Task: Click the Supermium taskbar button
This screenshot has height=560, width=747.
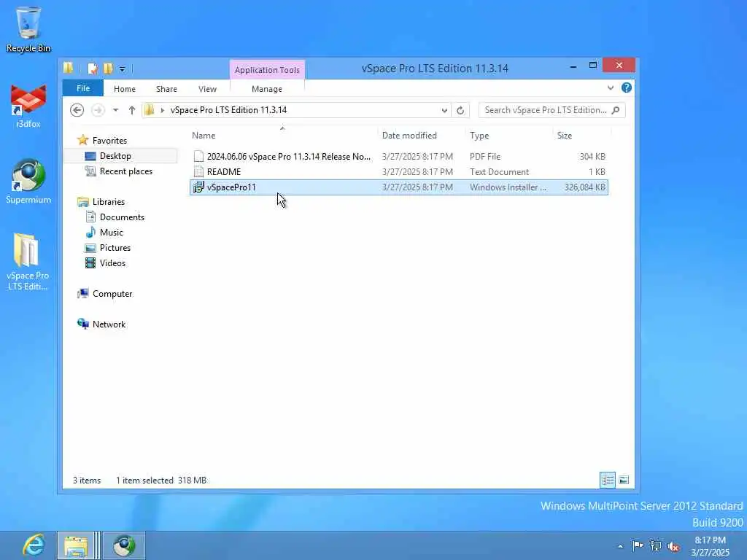Action: point(124,545)
